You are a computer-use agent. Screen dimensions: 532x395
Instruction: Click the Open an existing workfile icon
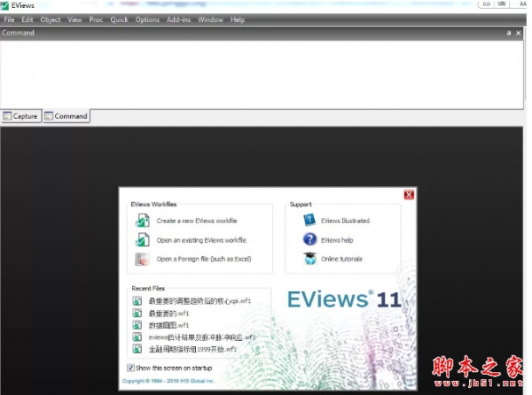[141, 240]
